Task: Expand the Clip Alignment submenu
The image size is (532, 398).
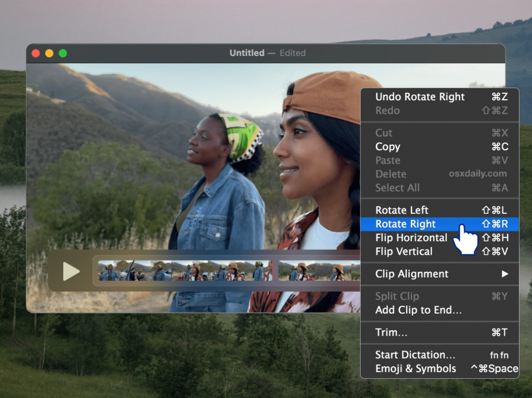Action: 440,274
